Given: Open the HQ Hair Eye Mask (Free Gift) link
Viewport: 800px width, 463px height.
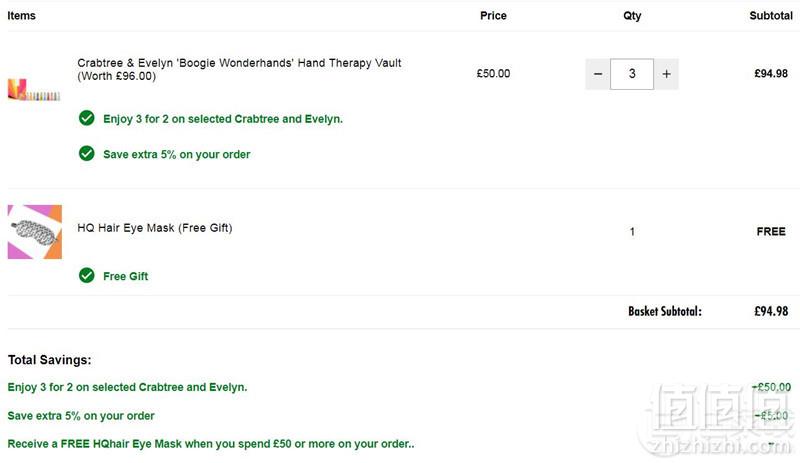Looking at the screenshot, I should 155,228.
